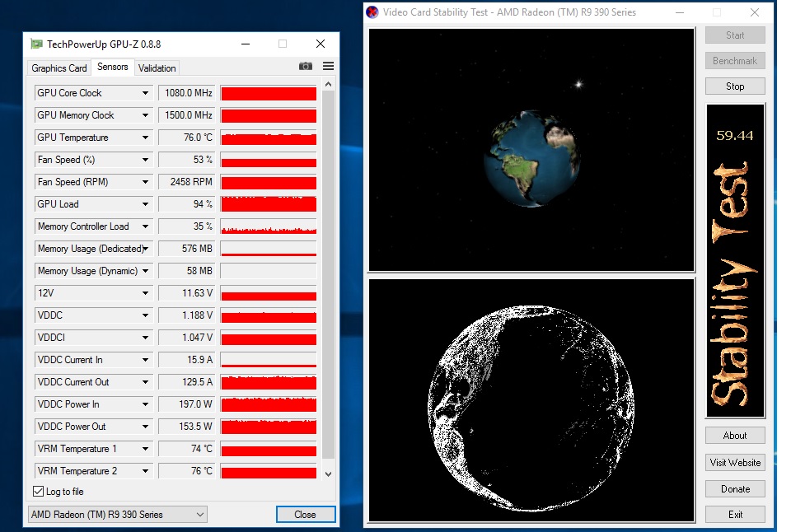Open the Fan Speed (%) dropdown
The height and width of the screenshot is (532, 791).
point(145,160)
